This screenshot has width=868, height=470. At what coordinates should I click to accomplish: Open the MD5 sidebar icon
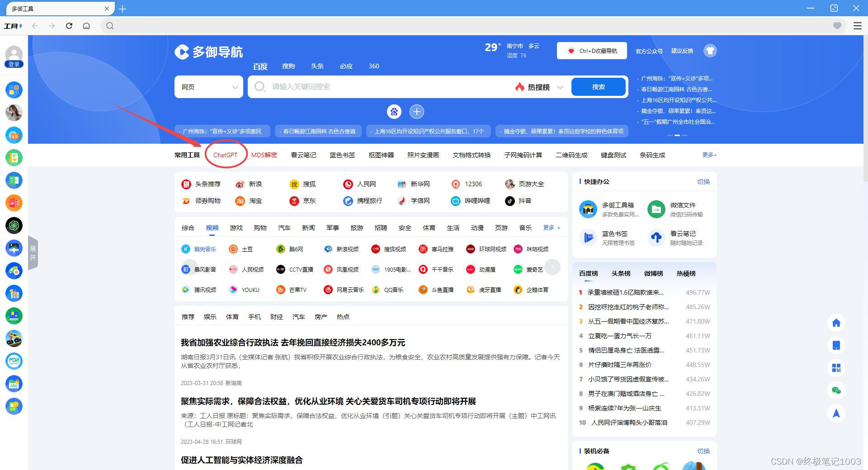pos(14,361)
